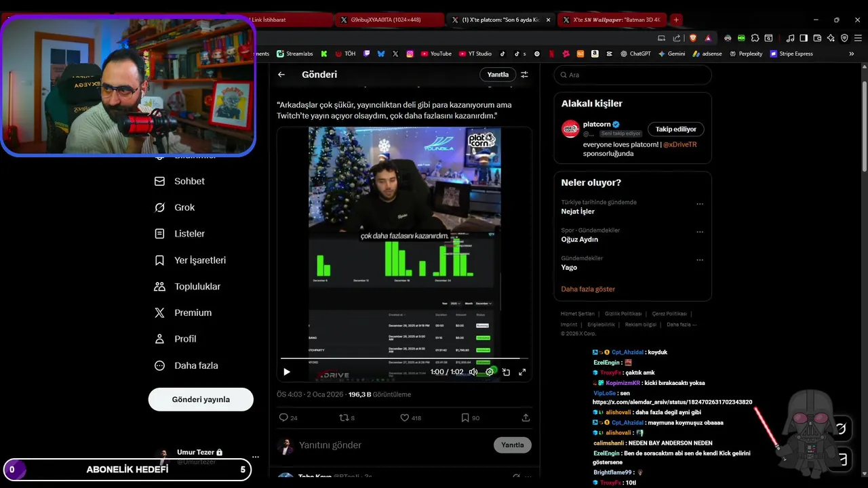868x488 pixels.
Task: Open YouTube bookmark
Action: tap(435, 54)
